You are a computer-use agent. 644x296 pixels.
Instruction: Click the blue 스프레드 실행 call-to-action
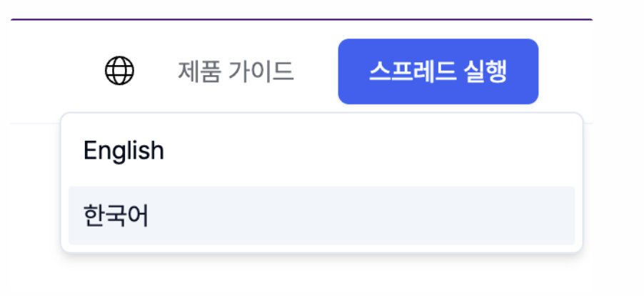(438, 71)
